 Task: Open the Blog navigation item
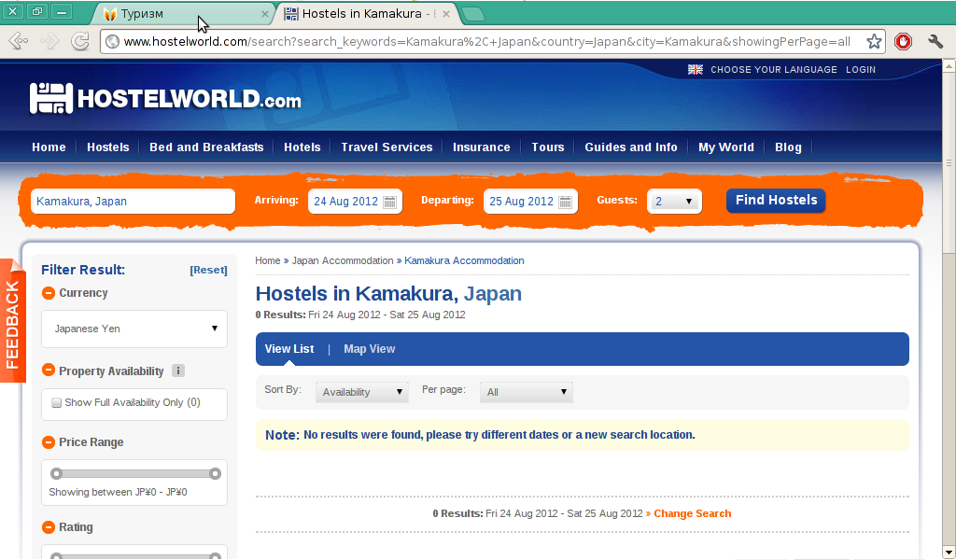pos(788,147)
